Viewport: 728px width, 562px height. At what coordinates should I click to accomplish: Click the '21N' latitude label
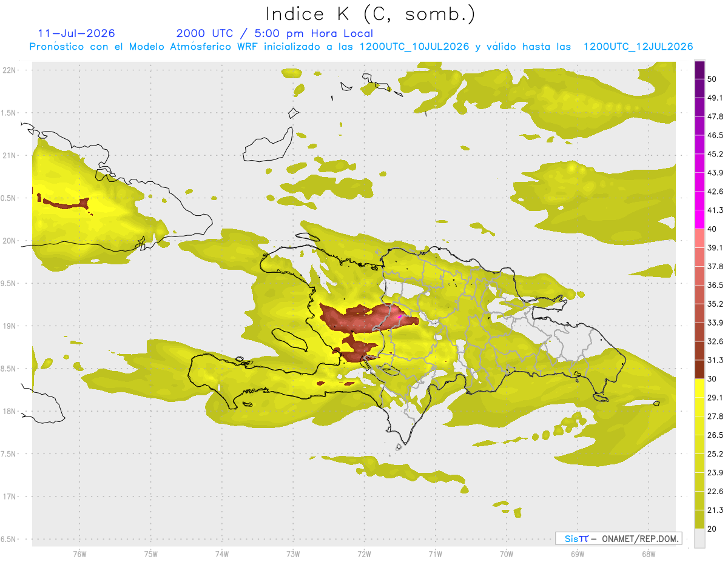click(x=10, y=155)
